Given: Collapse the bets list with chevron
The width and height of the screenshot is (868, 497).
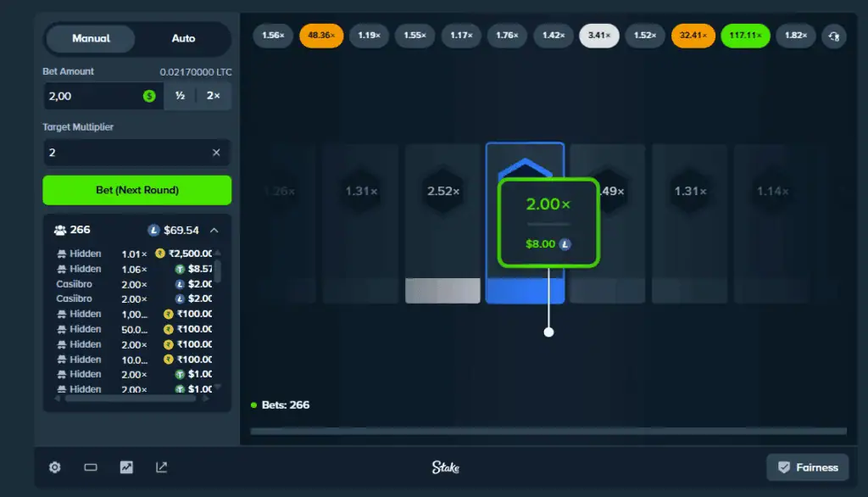Looking at the screenshot, I should [x=214, y=230].
